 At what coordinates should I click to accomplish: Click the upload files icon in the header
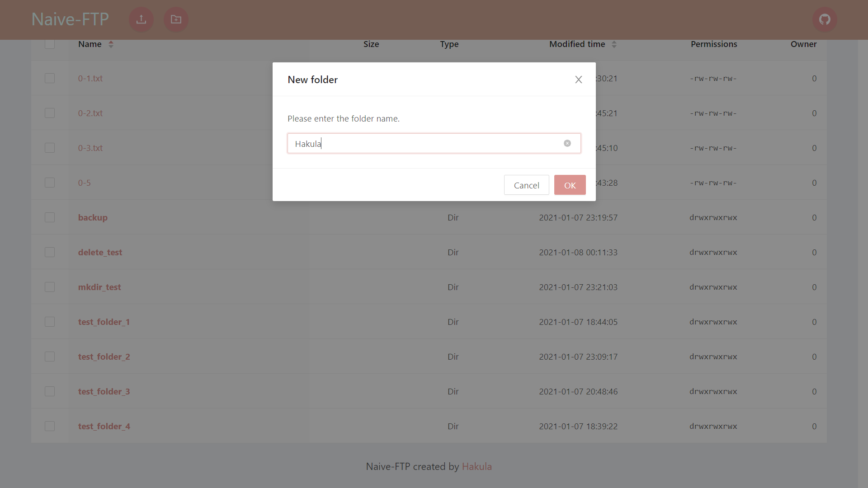click(x=141, y=19)
